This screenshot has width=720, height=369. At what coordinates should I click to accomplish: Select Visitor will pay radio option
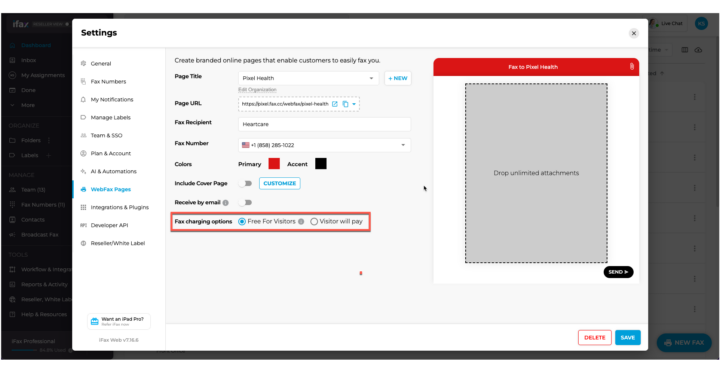pos(314,222)
